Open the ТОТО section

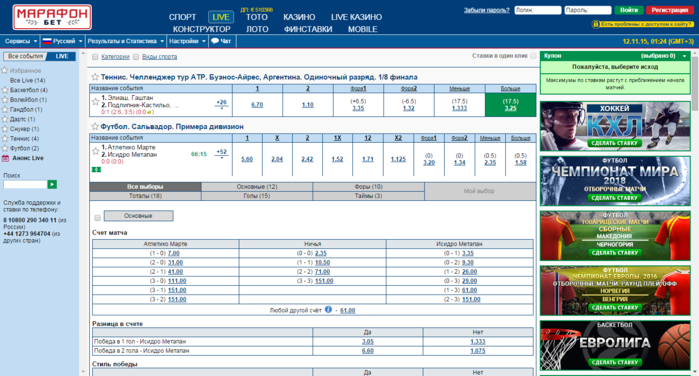click(257, 17)
